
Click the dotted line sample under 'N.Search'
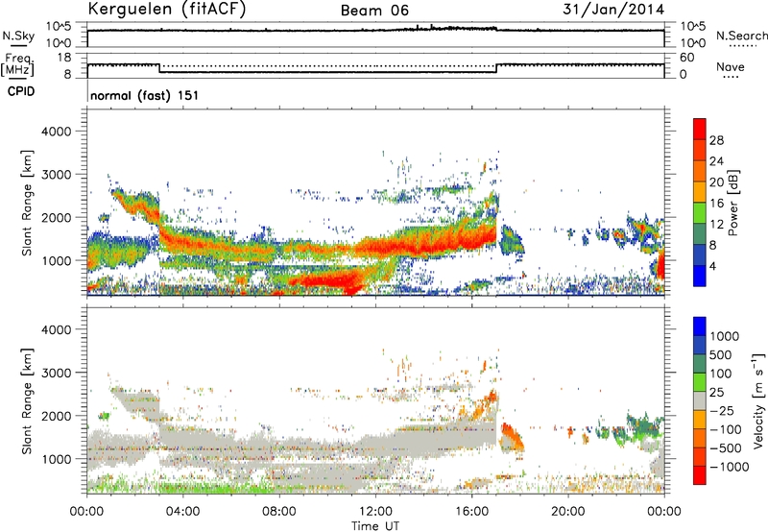coord(742,46)
